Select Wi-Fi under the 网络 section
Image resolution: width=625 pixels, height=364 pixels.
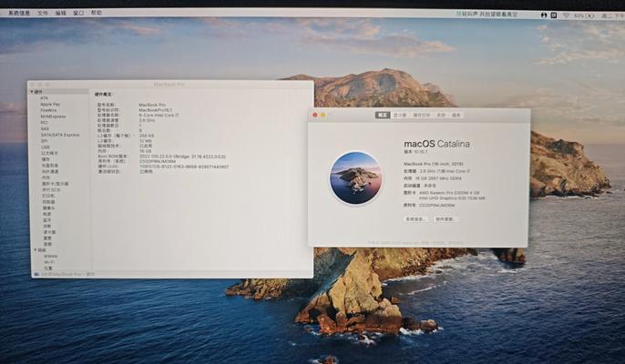[x=49, y=262]
